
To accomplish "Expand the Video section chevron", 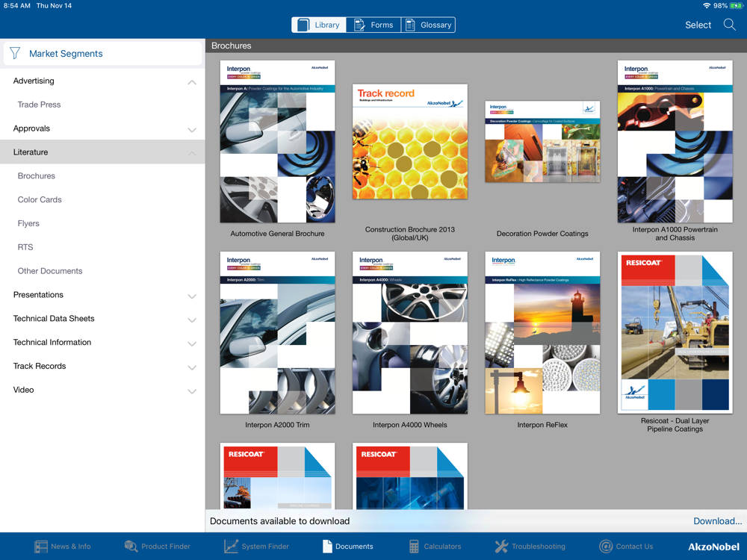I will (x=192, y=391).
